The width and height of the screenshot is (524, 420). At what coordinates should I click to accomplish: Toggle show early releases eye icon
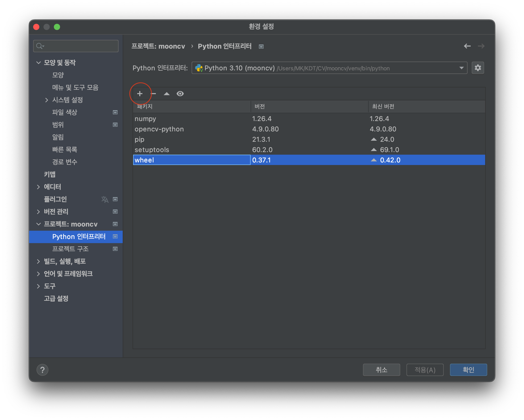tap(180, 94)
